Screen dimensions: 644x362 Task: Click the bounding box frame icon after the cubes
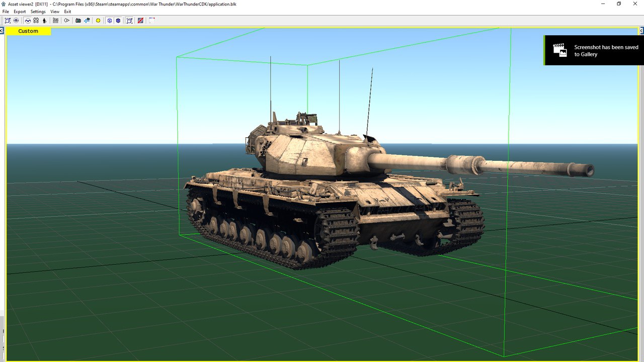129,21
